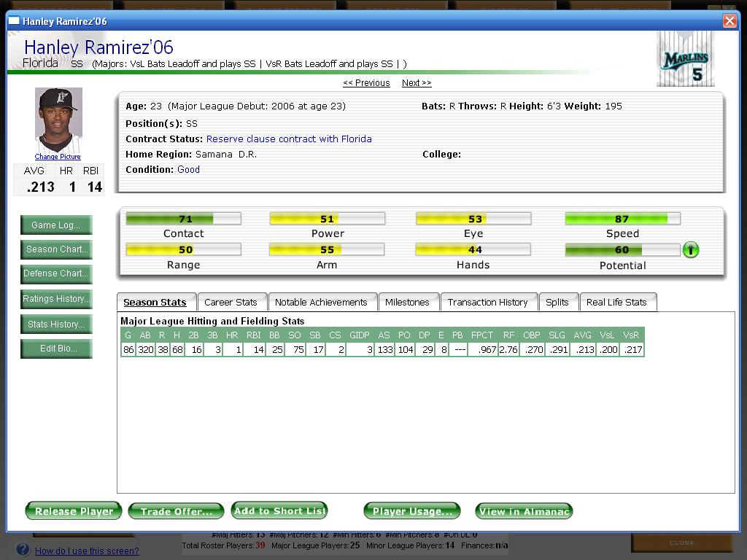The width and height of the screenshot is (747, 560).
Task: Open the Ratings History button
Action: [56, 299]
